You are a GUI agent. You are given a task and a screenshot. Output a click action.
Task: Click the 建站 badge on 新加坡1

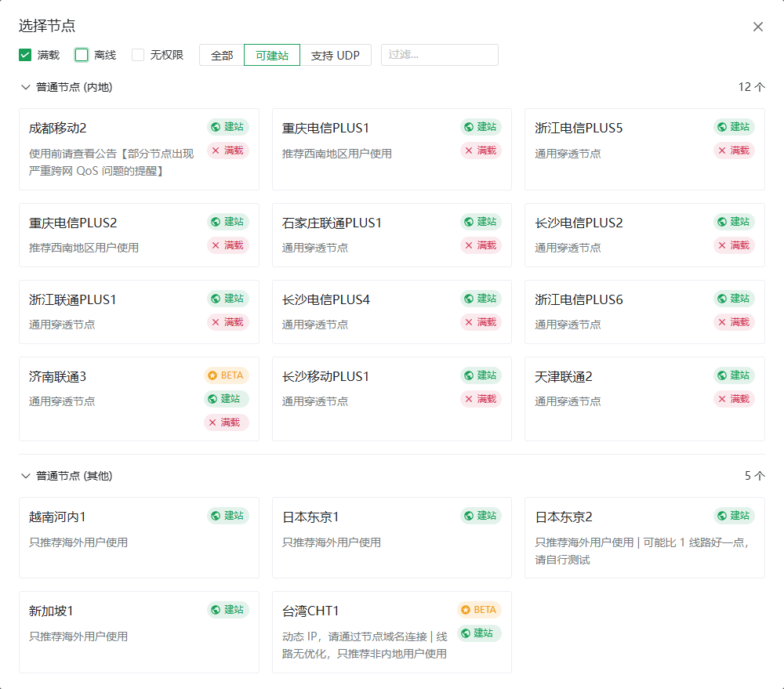point(227,610)
